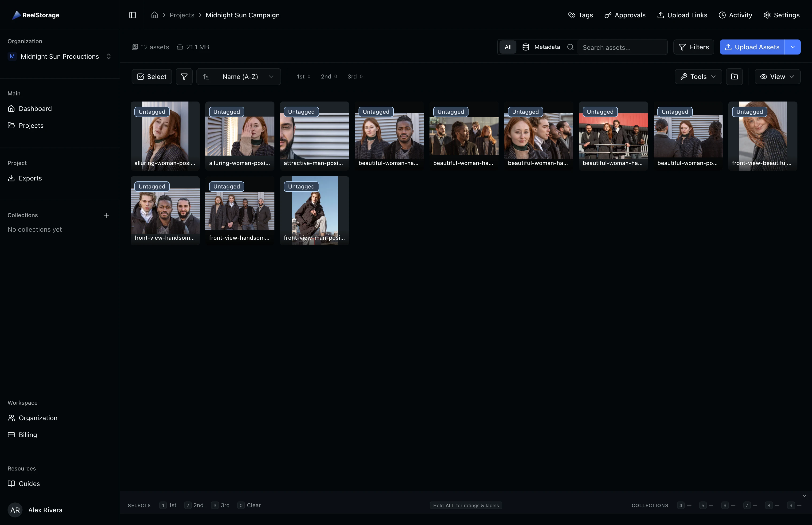Navigate to Projects via the breadcrumb
Image resolution: width=812 pixels, height=525 pixels.
pyautogui.click(x=182, y=15)
